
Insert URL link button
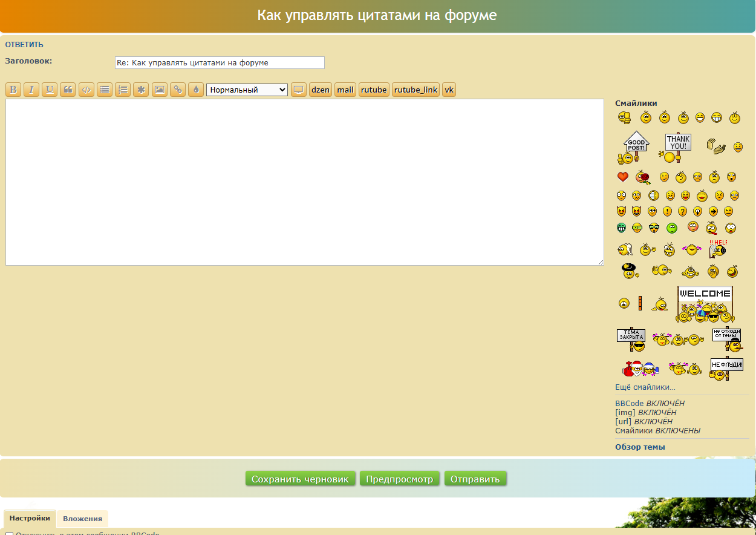pyautogui.click(x=178, y=90)
